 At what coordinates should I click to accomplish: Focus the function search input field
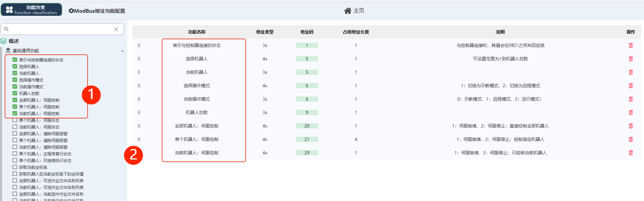click(x=60, y=29)
